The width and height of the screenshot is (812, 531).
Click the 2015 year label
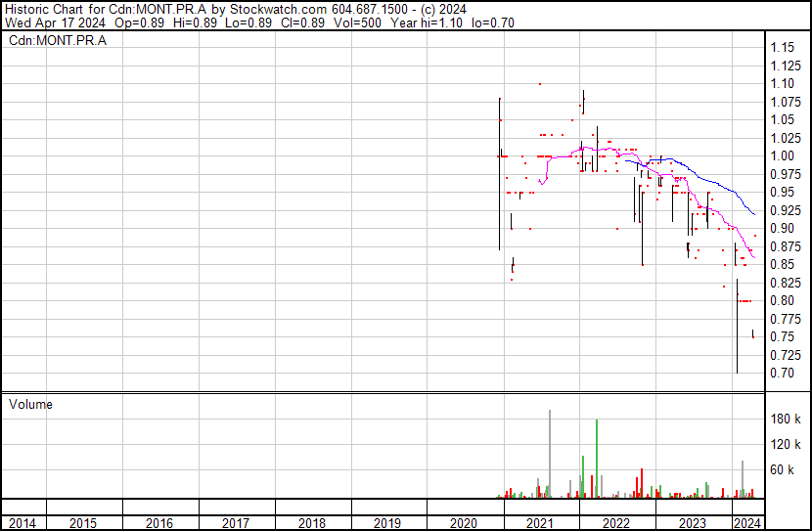pyautogui.click(x=83, y=523)
